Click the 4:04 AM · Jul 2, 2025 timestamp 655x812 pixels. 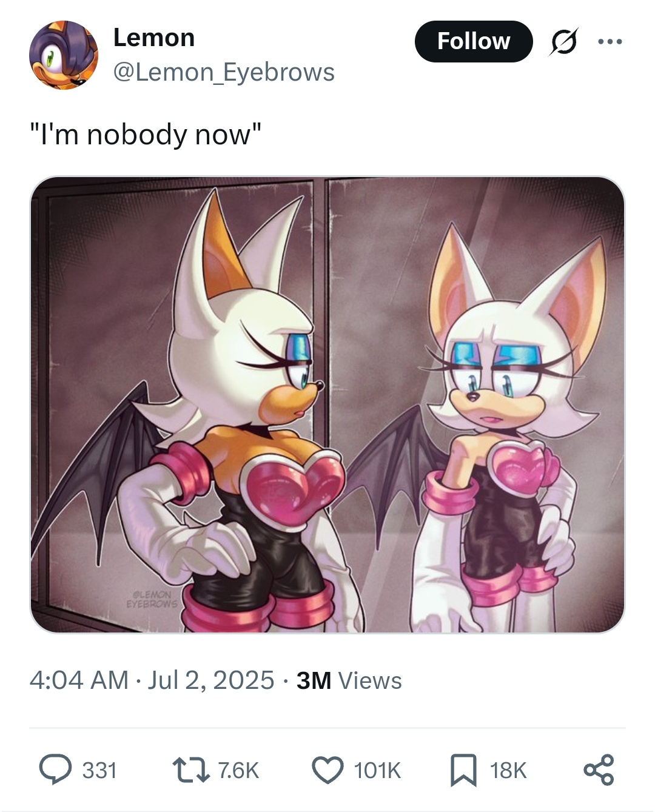[x=152, y=680]
